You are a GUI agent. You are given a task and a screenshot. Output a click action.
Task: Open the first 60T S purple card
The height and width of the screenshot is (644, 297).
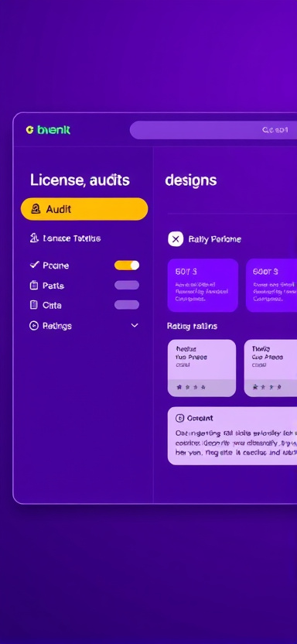click(x=203, y=286)
